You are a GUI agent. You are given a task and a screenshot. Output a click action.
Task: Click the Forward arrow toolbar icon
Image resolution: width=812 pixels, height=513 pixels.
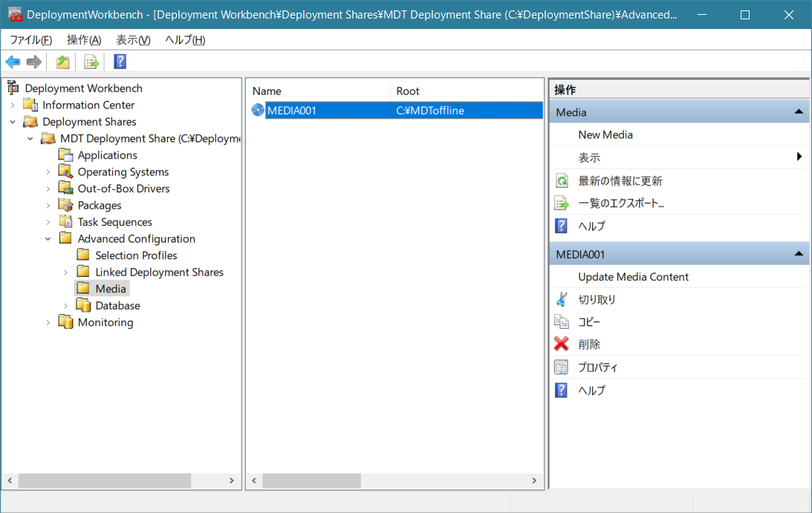34,62
